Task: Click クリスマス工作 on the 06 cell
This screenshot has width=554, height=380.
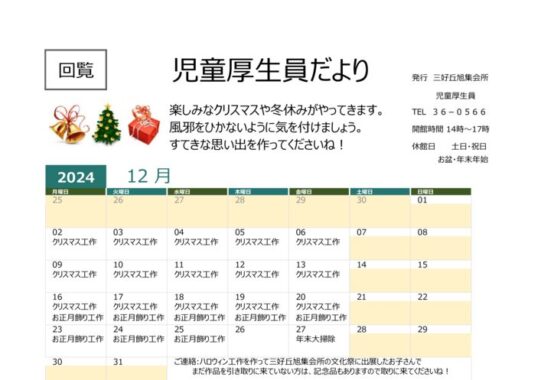Action: point(318,242)
